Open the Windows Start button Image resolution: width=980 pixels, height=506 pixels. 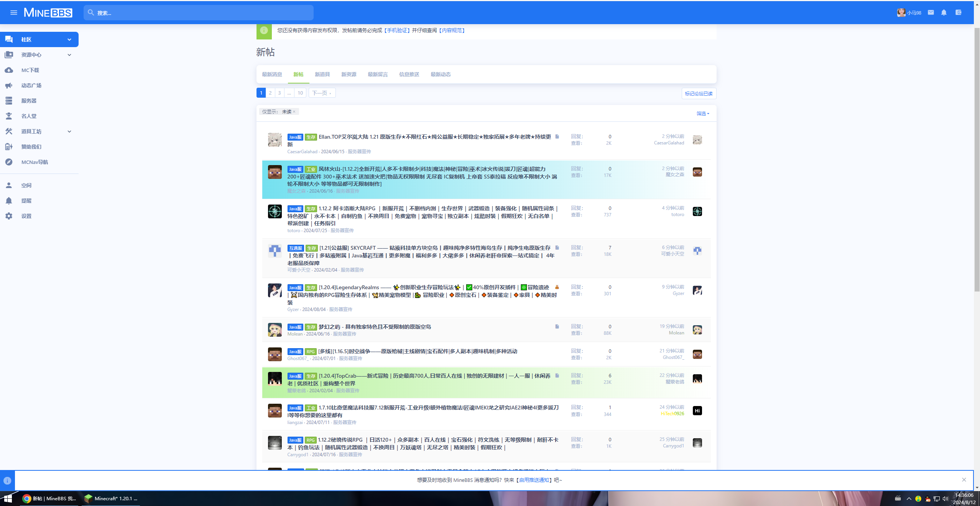pos(8,498)
